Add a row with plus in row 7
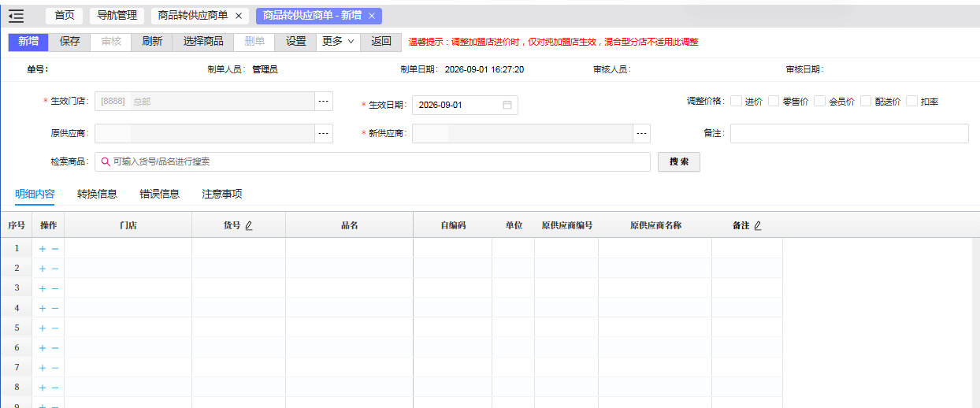This screenshot has height=408, width=980. point(43,368)
